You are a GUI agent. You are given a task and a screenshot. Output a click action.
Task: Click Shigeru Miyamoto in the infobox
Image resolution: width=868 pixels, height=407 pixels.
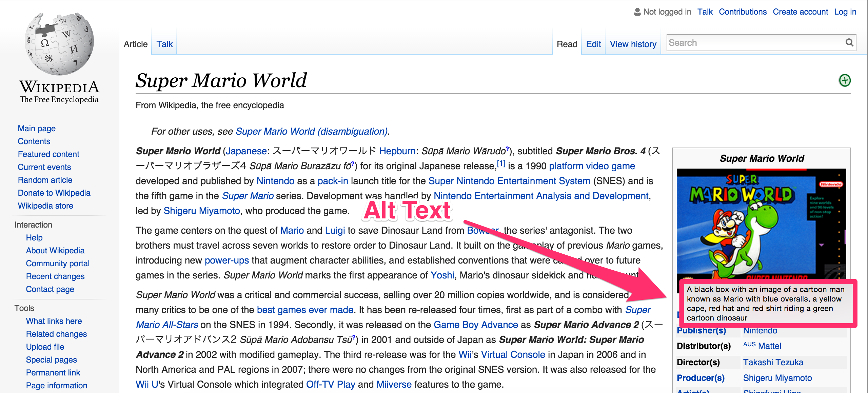777,378
